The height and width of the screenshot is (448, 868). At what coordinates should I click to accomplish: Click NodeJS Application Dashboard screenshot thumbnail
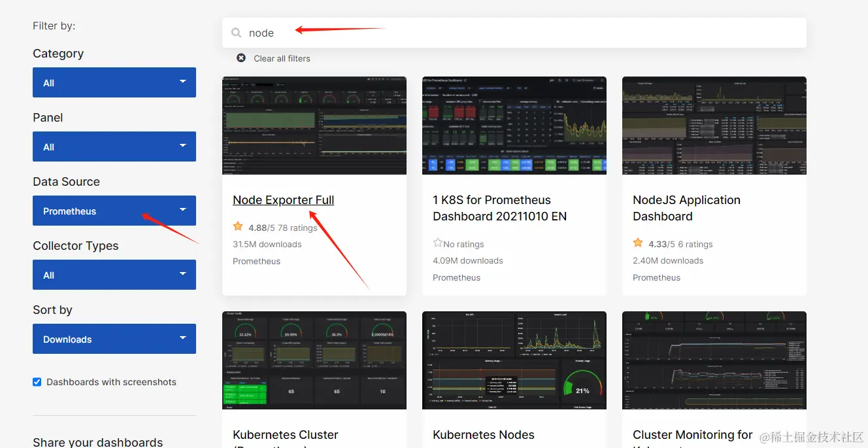[714, 126]
